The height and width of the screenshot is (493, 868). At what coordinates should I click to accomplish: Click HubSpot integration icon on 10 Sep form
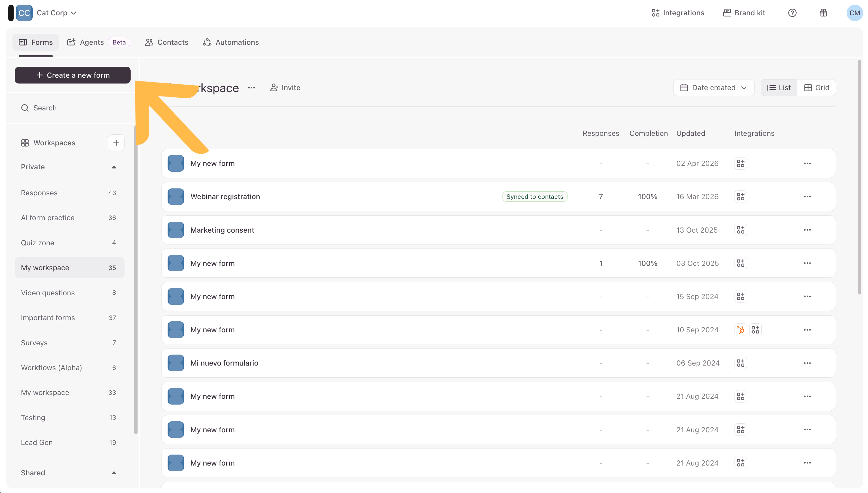tap(740, 330)
